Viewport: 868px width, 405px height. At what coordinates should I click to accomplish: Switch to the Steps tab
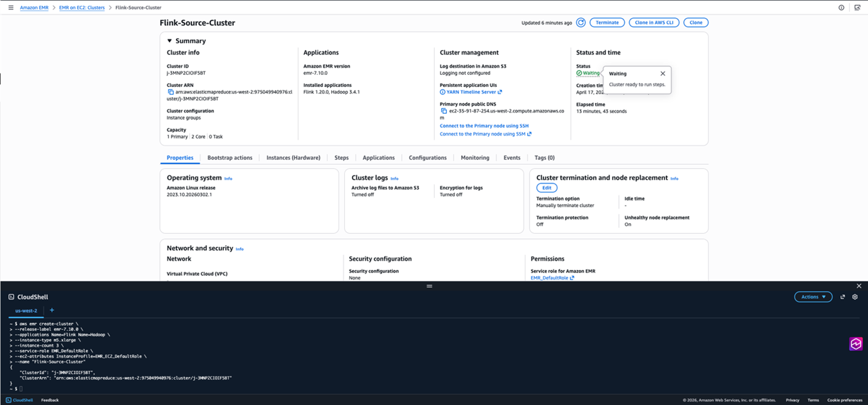[341, 157]
